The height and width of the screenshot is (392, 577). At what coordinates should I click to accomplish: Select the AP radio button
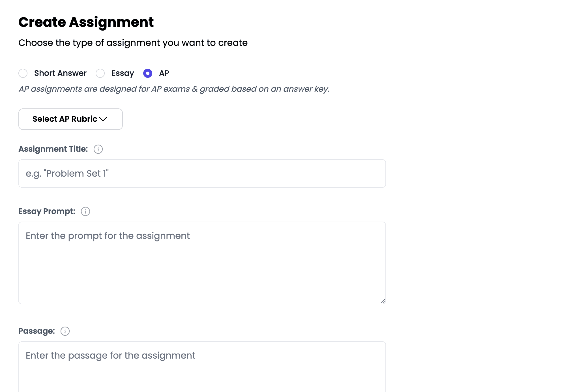click(148, 73)
